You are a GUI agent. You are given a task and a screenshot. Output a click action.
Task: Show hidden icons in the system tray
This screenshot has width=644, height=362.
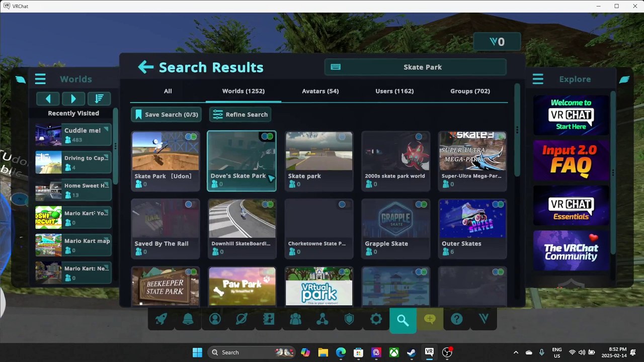[516, 352]
